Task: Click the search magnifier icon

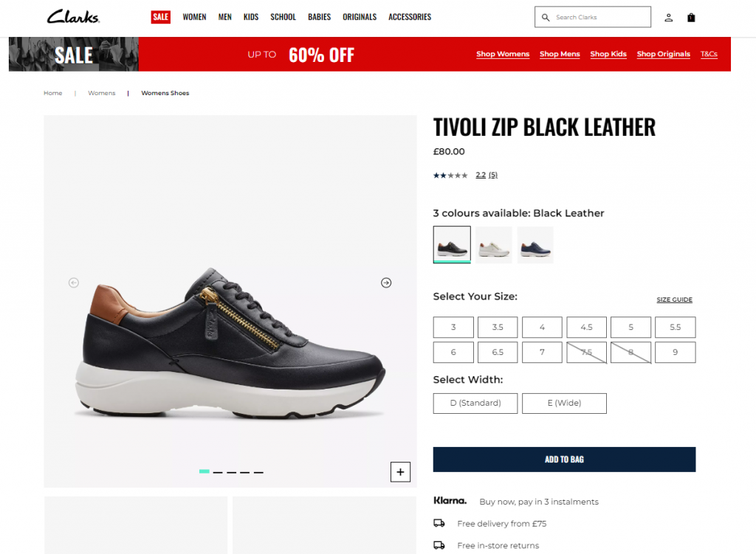Action: 546,18
